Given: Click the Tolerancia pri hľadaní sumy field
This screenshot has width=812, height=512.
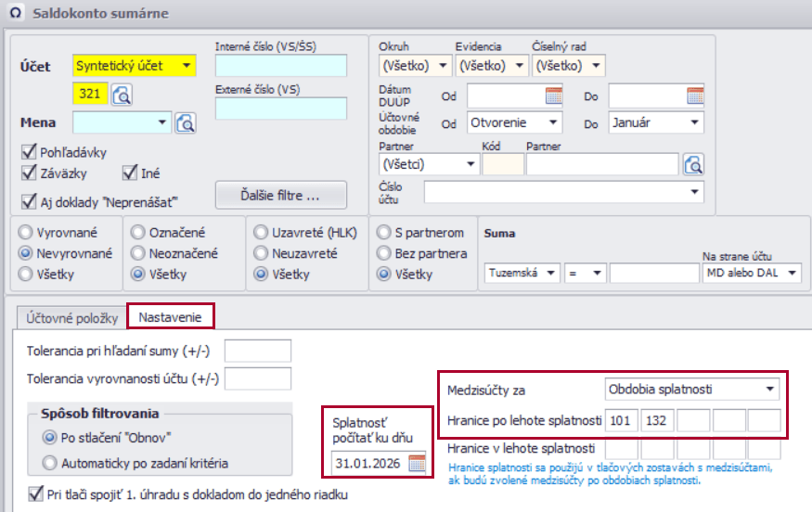Looking at the screenshot, I should (257, 351).
